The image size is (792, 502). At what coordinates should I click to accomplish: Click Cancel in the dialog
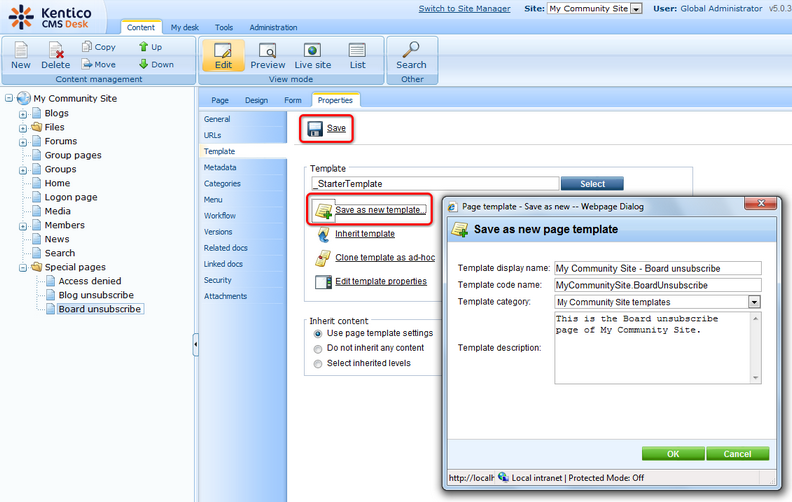pos(737,454)
